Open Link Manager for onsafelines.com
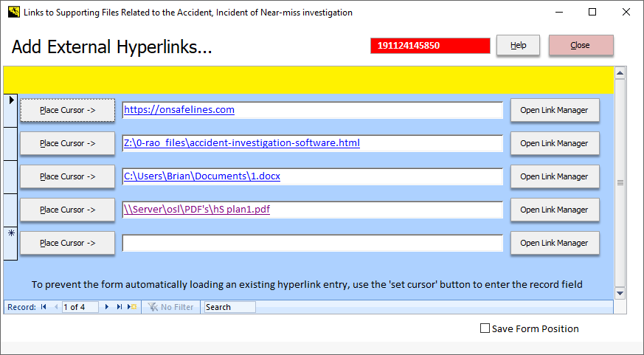Screen dimensions: 644x355 coord(555,110)
